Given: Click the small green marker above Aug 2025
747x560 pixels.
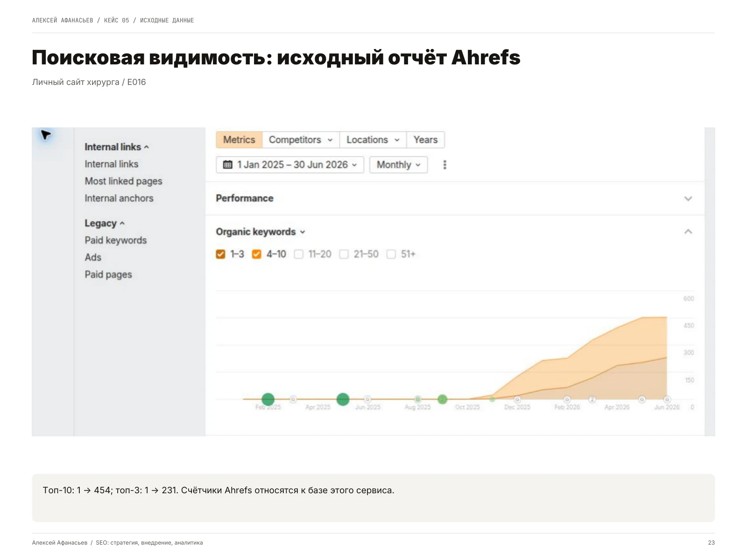Looking at the screenshot, I should pyautogui.click(x=418, y=399).
